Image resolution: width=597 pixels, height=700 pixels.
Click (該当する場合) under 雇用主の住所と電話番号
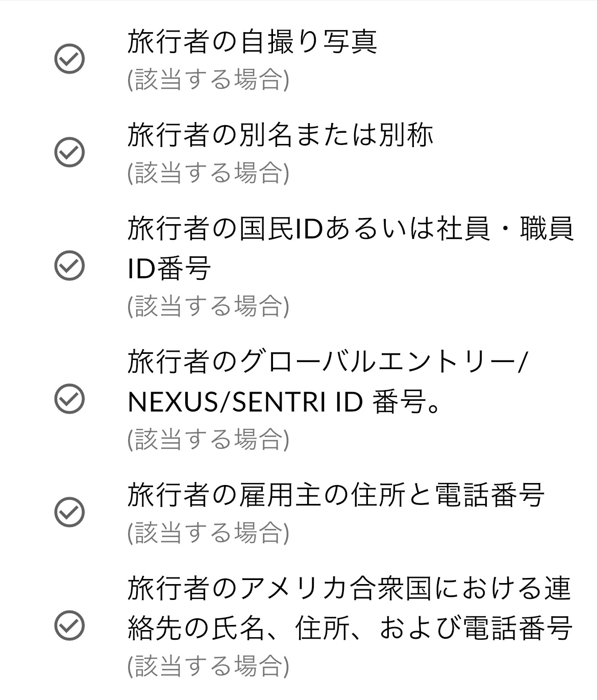tap(208, 533)
